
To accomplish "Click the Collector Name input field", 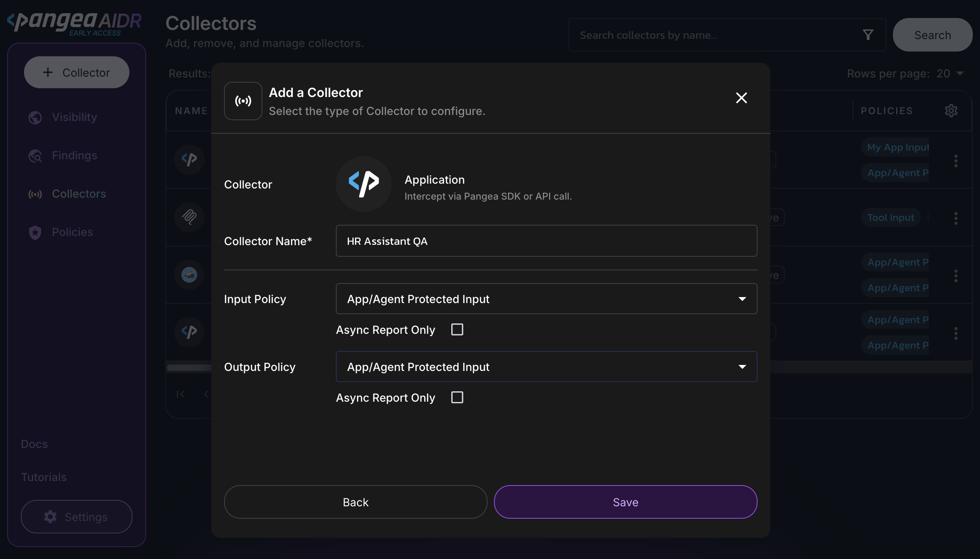I will [x=546, y=241].
